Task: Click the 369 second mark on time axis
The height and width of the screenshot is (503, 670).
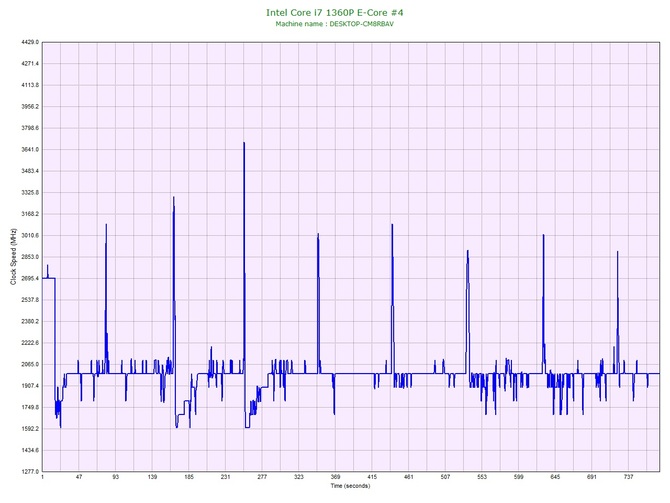Action: coord(336,478)
